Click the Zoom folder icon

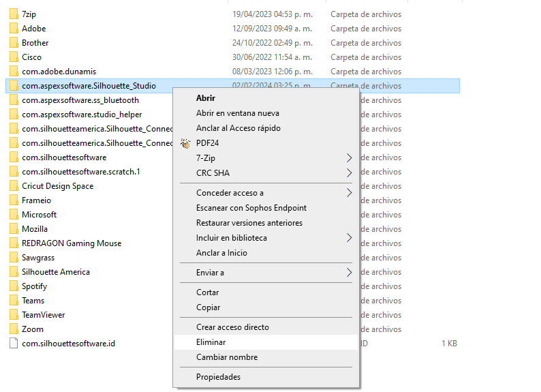coord(13,329)
